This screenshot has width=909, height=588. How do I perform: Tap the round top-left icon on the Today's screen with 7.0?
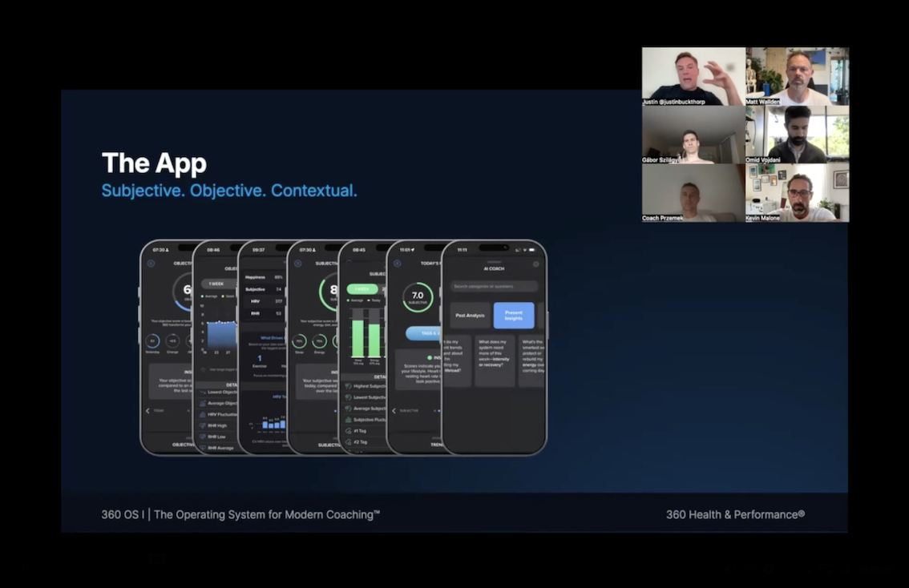point(397,263)
